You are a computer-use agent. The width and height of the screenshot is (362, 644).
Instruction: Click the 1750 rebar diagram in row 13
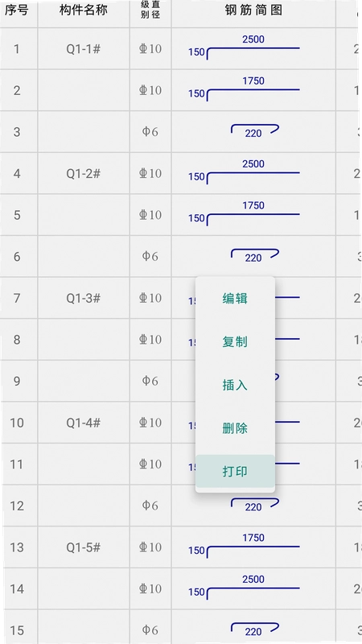coord(245,547)
